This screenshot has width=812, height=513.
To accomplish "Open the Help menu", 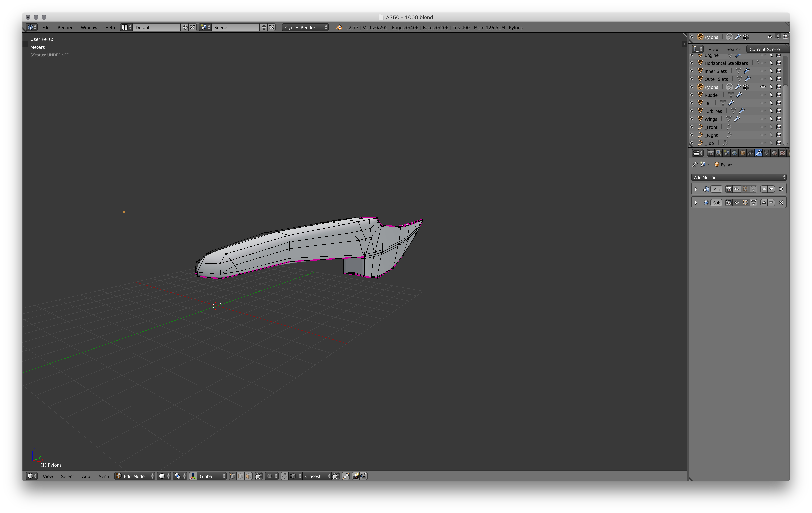I will point(110,27).
